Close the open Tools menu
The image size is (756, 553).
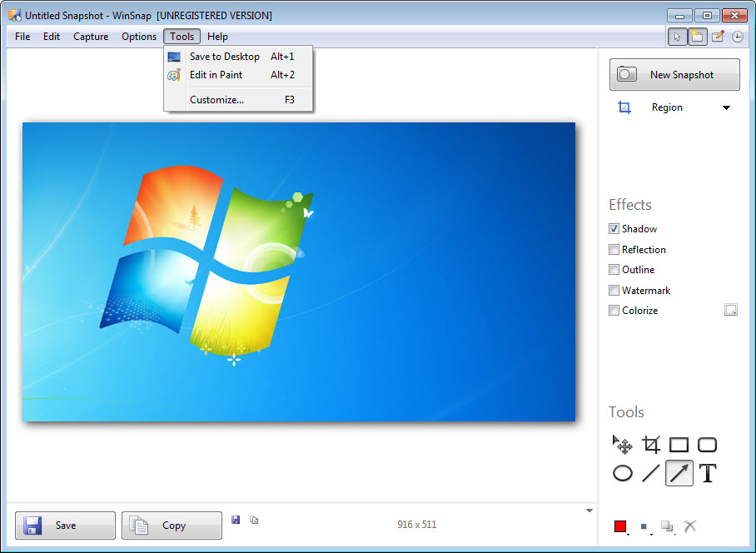click(182, 37)
